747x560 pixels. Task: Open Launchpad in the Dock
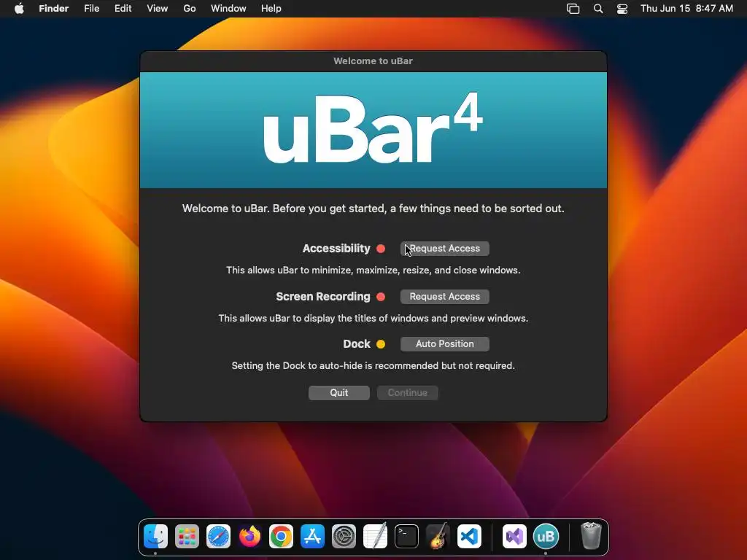coord(187,537)
